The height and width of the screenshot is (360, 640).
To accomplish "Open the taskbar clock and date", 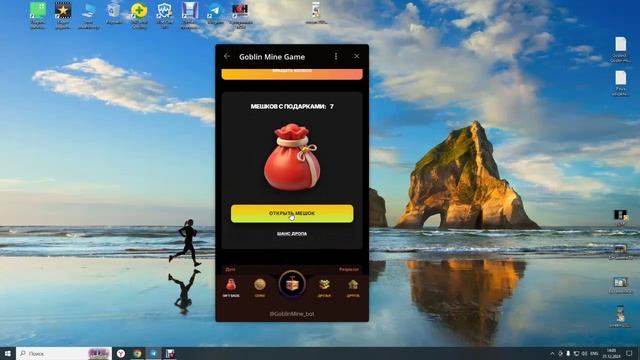I will [611, 353].
